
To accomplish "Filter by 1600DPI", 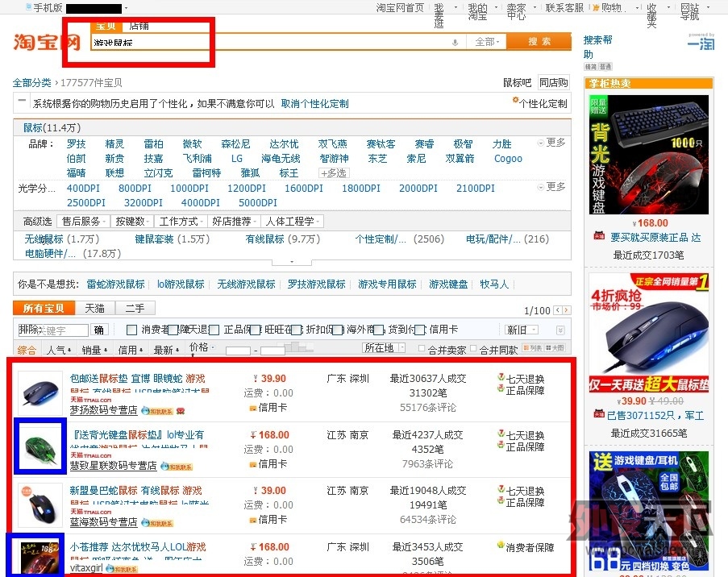I will click(304, 188).
